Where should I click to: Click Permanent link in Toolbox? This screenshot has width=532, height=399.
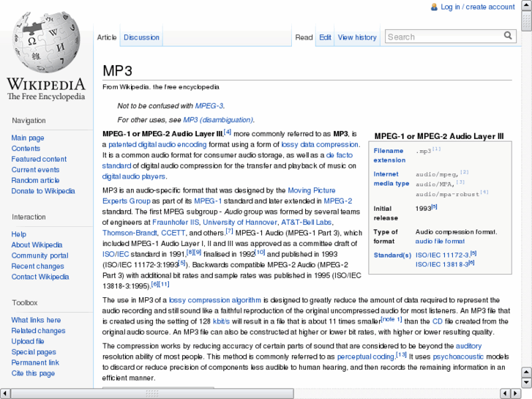pos(35,362)
